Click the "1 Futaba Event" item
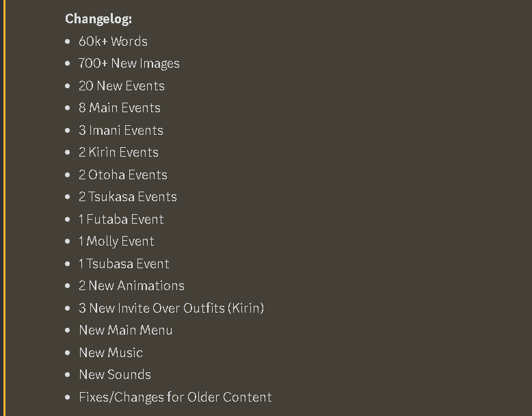 [121, 219]
